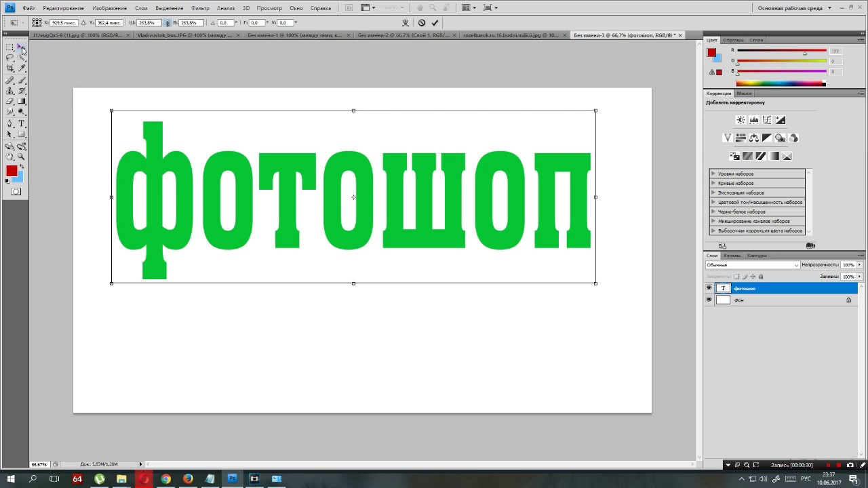Viewport: 868px width, 488px height.
Task: Add a Curves adjustment
Action: tap(767, 120)
